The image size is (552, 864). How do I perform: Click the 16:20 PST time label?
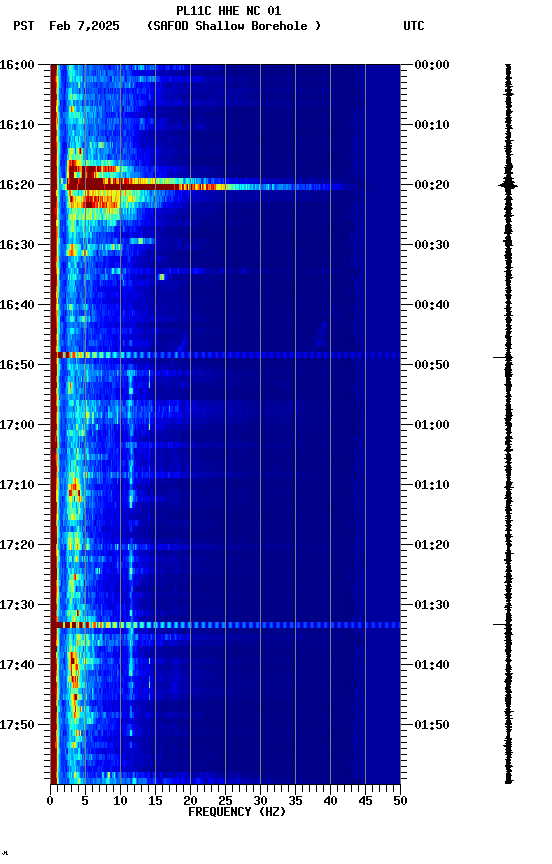(17, 185)
